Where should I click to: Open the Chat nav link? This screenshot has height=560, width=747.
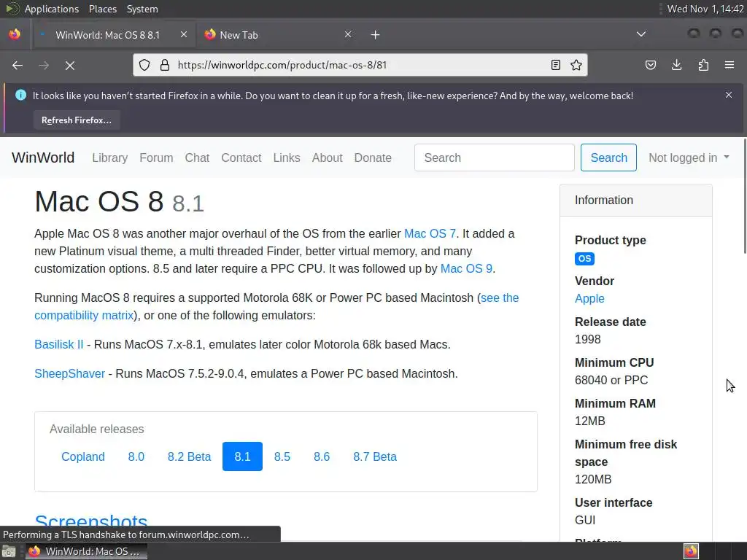[197, 157]
